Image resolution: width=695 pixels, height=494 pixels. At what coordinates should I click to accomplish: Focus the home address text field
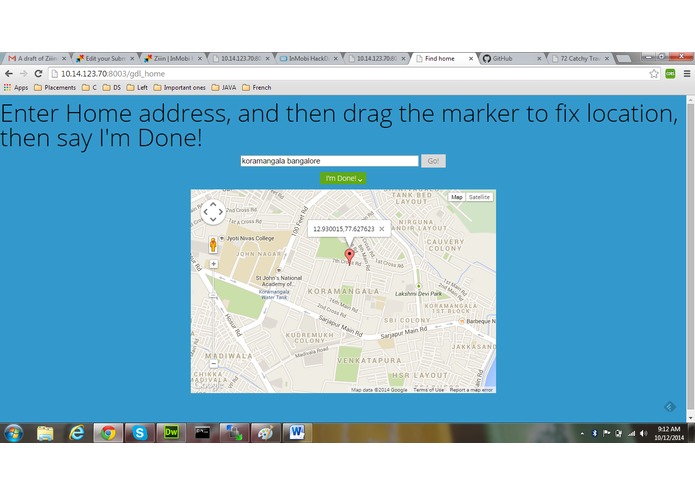(329, 161)
